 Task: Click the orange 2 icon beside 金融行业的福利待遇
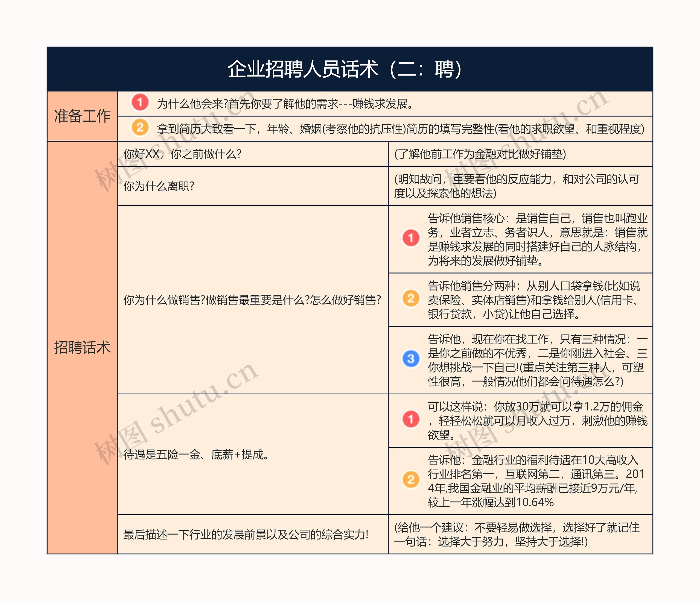coord(411,480)
